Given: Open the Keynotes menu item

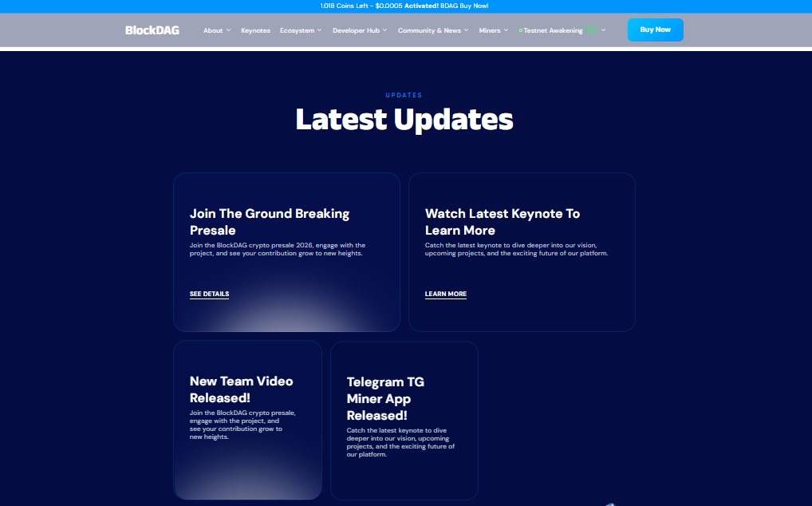Looking at the screenshot, I should pos(255,30).
